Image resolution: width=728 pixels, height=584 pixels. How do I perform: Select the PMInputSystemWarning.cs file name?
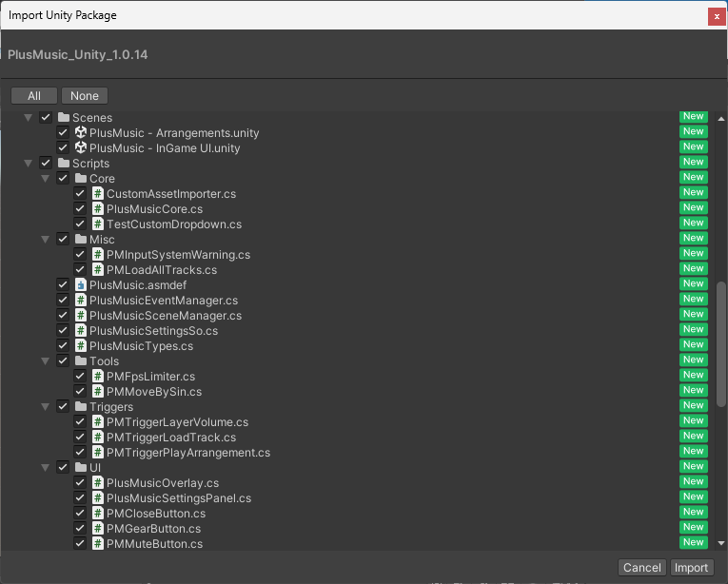[x=178, y=254]
